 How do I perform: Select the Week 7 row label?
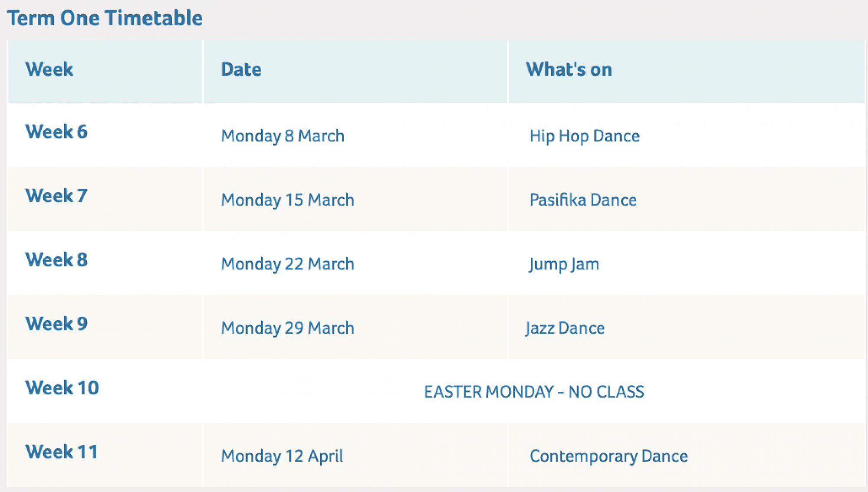tap(56, 196)
